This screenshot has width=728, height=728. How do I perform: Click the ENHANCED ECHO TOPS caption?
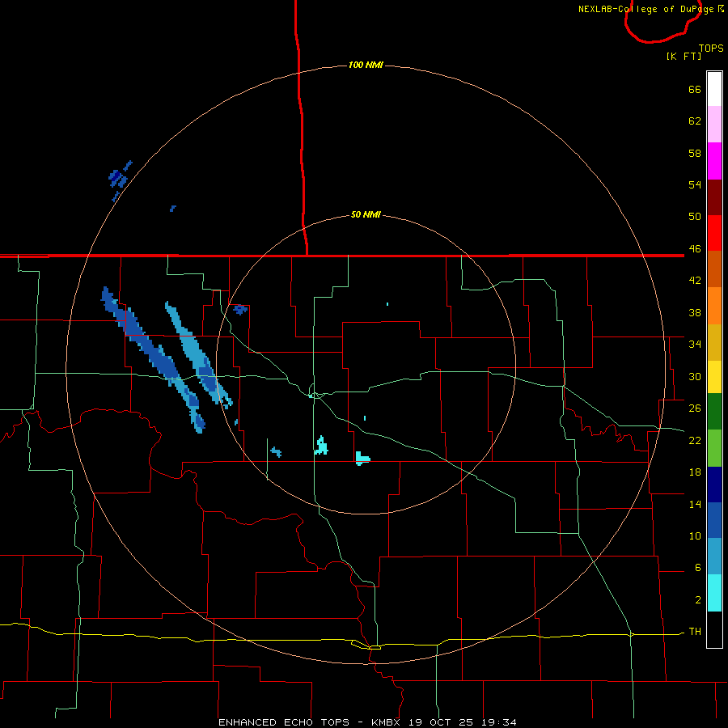284,722
